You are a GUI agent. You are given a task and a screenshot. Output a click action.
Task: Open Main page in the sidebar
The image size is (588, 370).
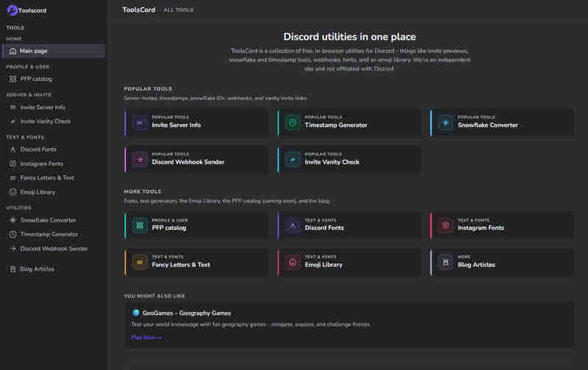point(54,51)
